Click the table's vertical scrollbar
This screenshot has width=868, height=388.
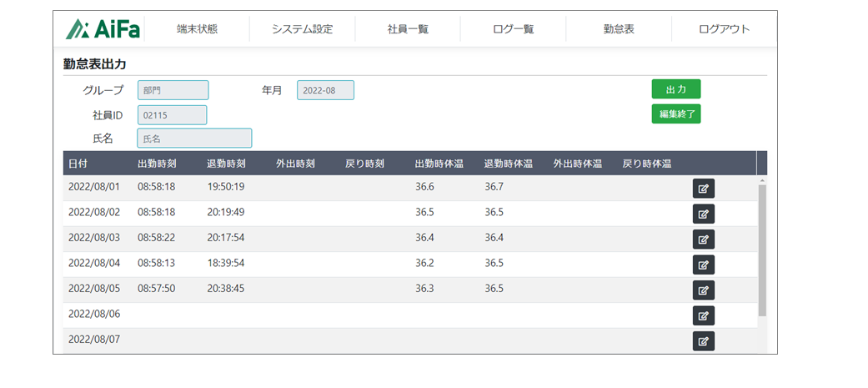(761, 250)
